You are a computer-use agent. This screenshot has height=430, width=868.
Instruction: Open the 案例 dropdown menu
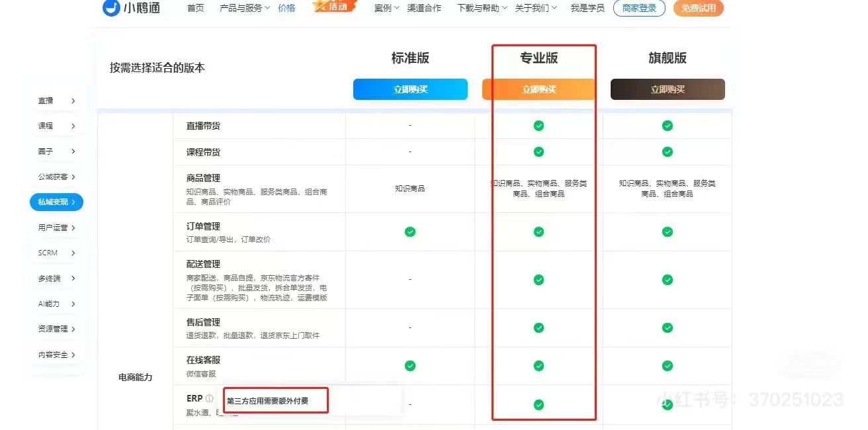pos(386,8)
